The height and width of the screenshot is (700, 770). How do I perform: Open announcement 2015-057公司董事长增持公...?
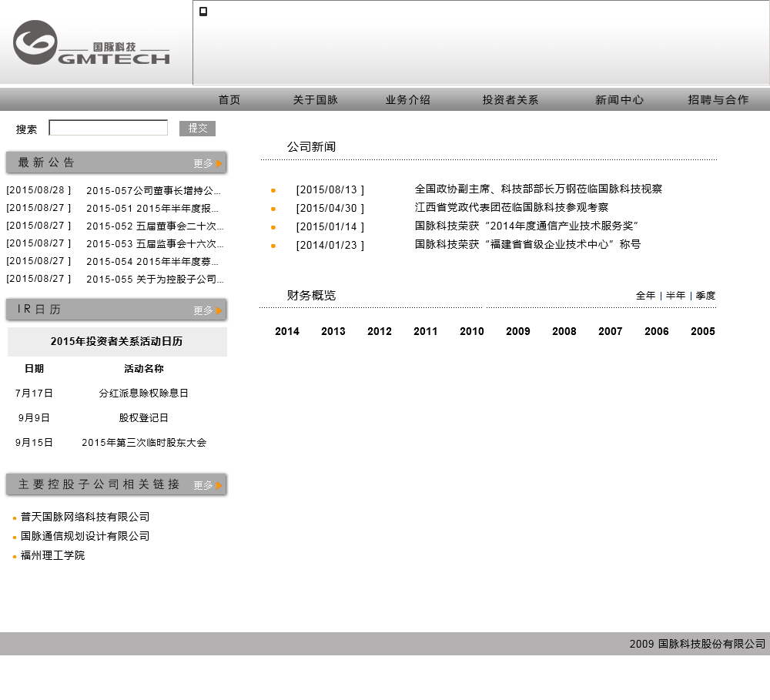pyautogui.click(x=153, y=191)
